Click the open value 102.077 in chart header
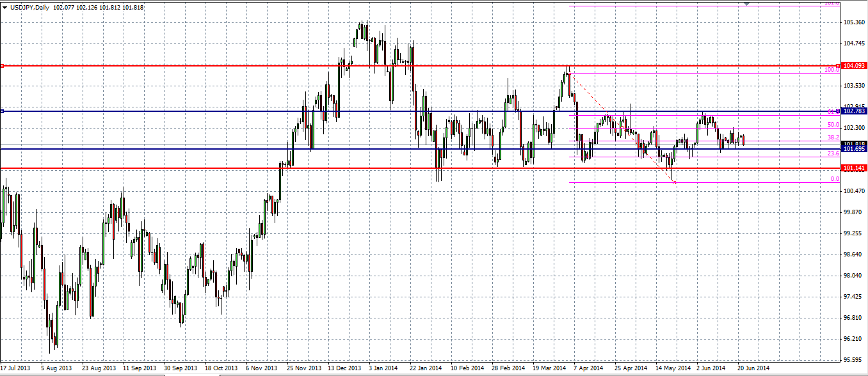 pyautogui.click(x=64, y=7)
